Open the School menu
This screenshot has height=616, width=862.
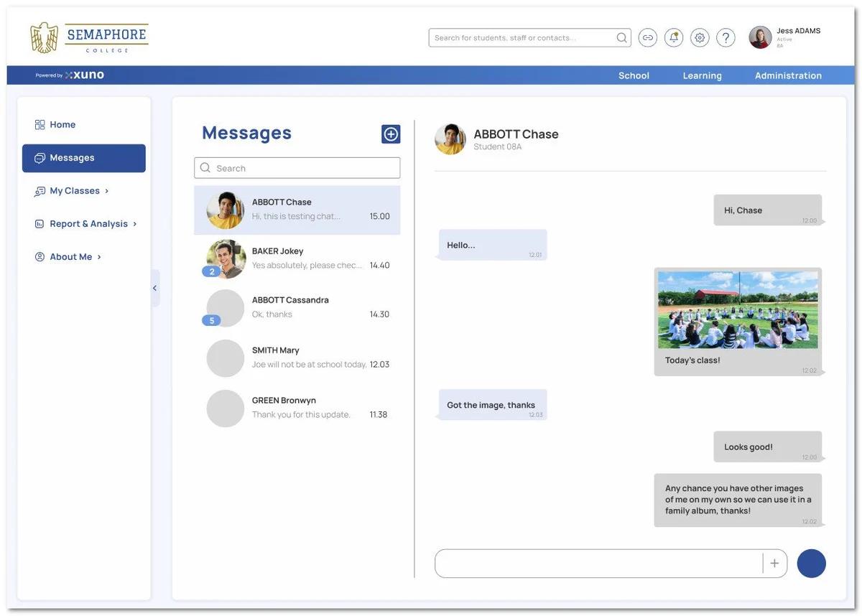(x=634, y=75)
